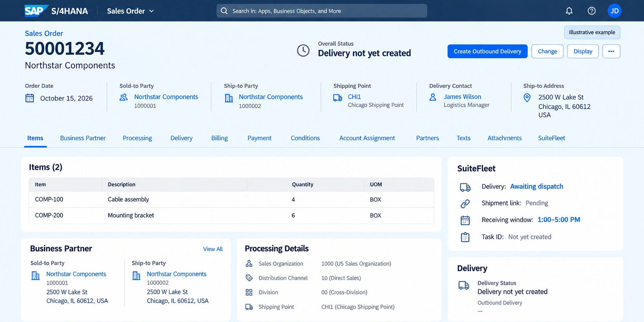Click the Overall Status clock icon
This screenshot has width=644, height=322.
click(303, 50)
